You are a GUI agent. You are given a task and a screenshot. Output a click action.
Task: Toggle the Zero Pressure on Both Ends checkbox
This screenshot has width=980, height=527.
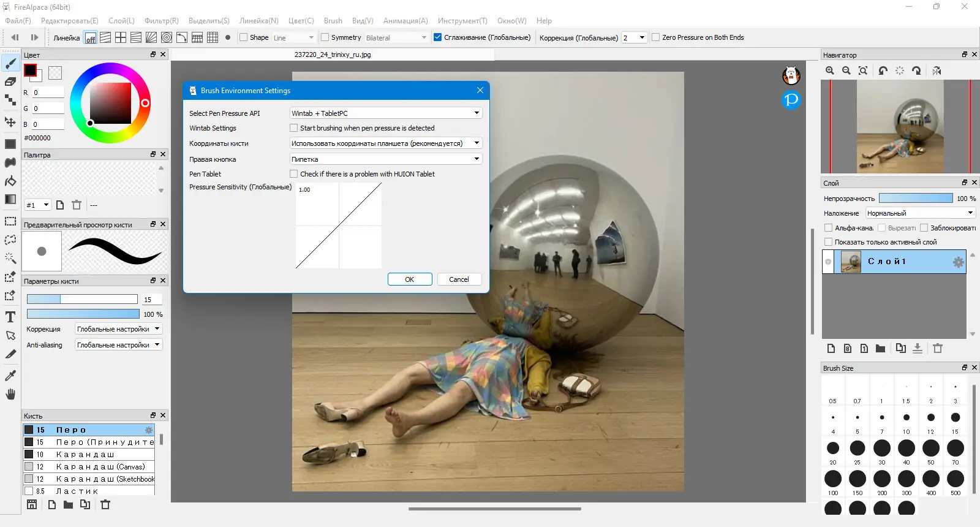656,37
